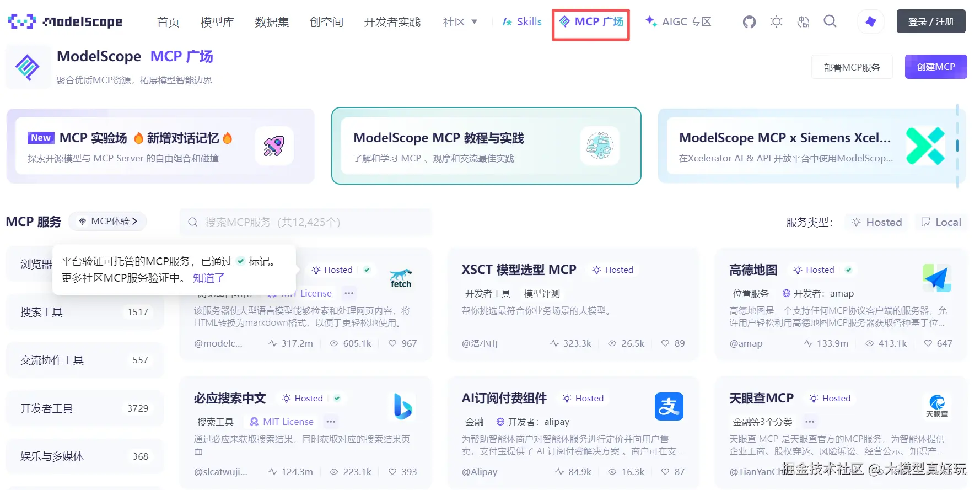Click the icon on MCP 教程与实践 card

point(600,146)
